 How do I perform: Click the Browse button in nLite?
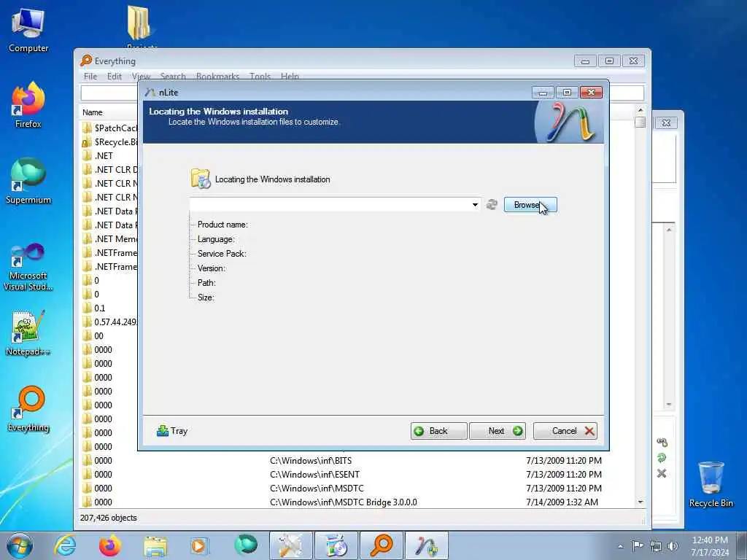point(530,205)
